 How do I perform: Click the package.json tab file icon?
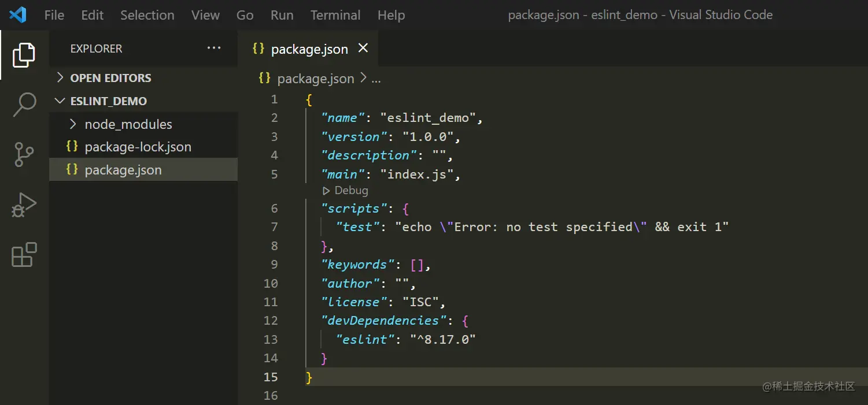pos(258,49)
